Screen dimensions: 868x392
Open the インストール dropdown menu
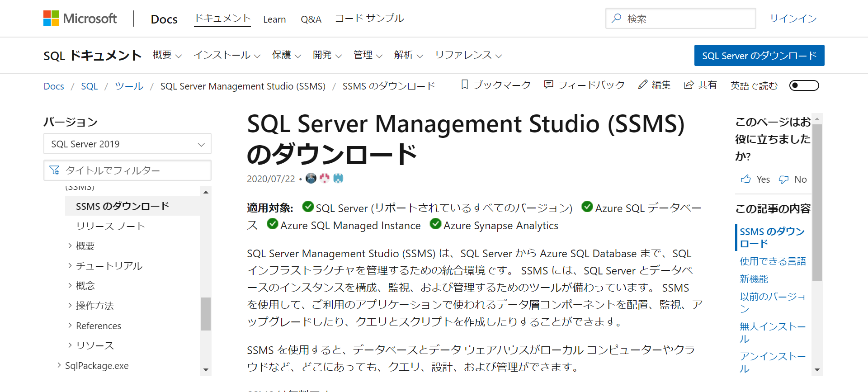tap(227, 55)
